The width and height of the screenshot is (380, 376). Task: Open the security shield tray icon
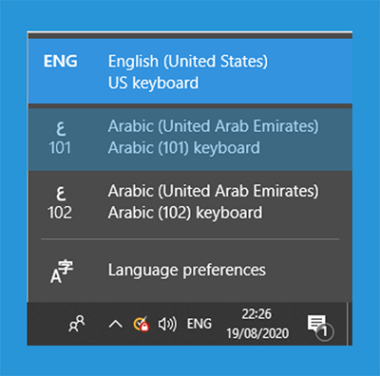coord(141,324)
